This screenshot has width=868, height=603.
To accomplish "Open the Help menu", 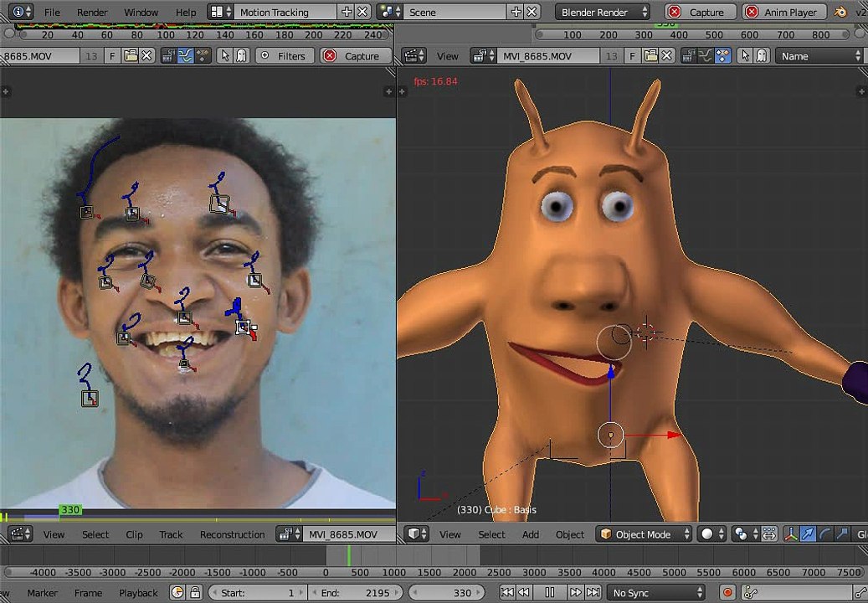I will 186,12.
